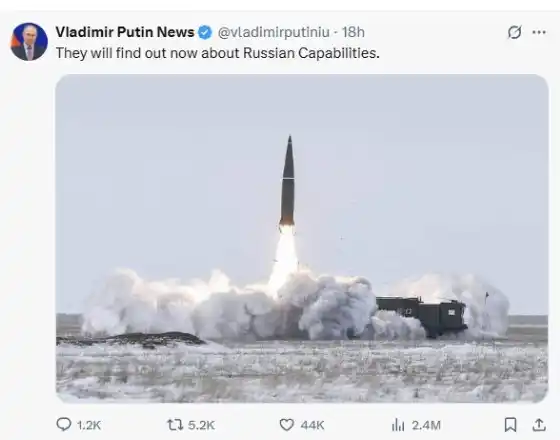Open the 18h timestamp link
The height and width of the screenshot is (440, 560).
[353, 32]
